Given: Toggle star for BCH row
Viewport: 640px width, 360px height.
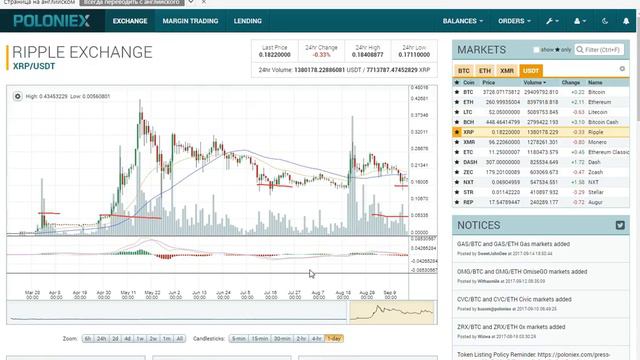Looking at the screenshot, I should pyautogui.click(x=457, y=122).
